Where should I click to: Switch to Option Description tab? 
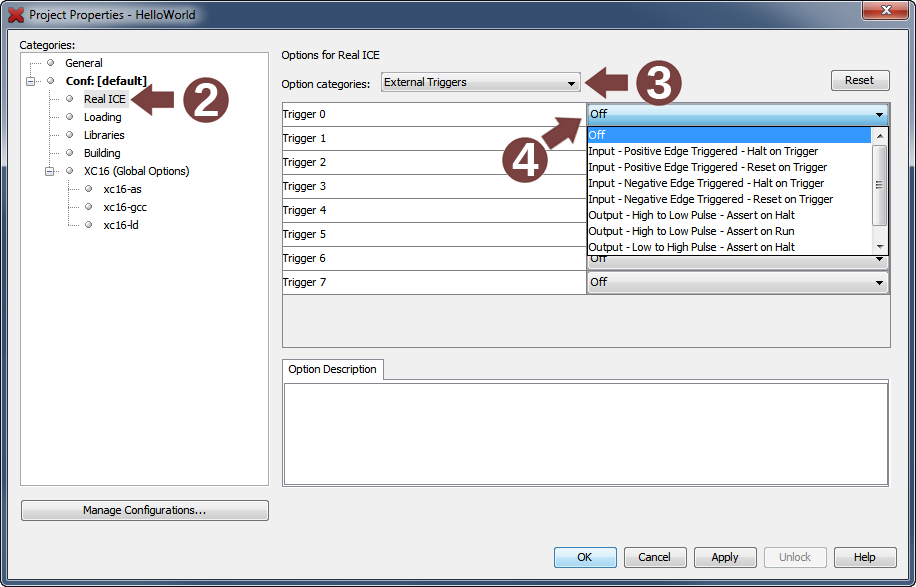click(332, 370)
